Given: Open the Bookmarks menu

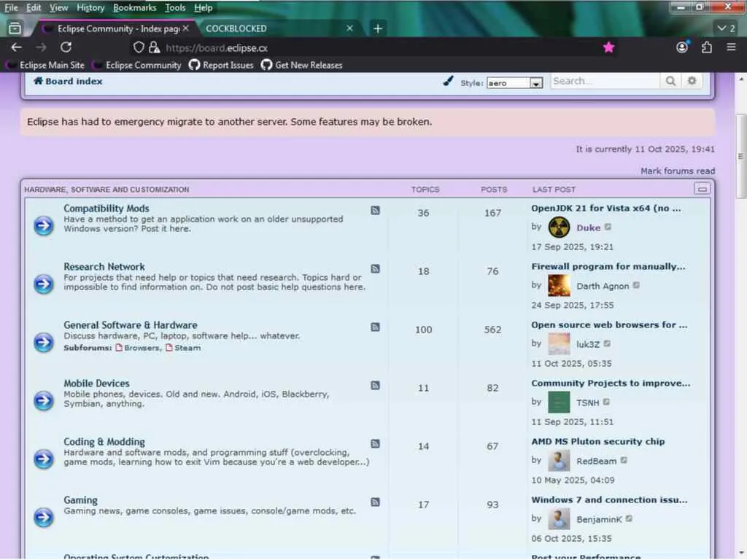Looking at the screenshot, I should point(135,7).
